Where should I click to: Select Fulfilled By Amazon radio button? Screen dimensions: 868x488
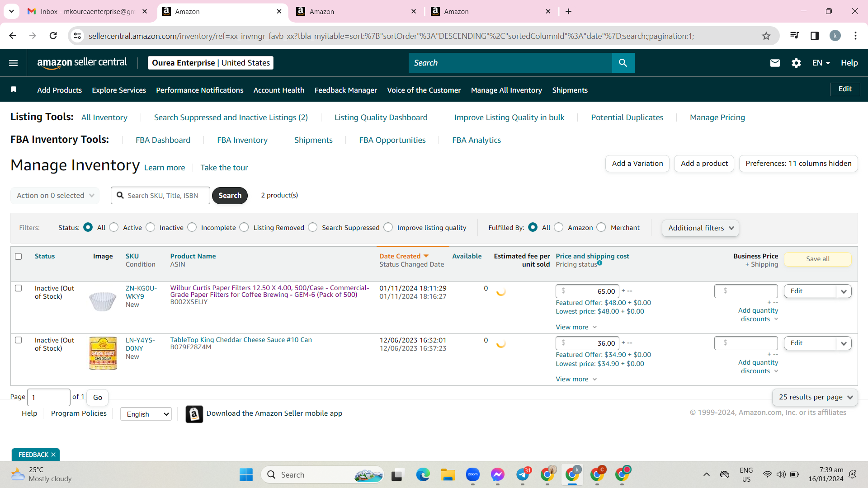pyautogui.click(x=559, y=227)
